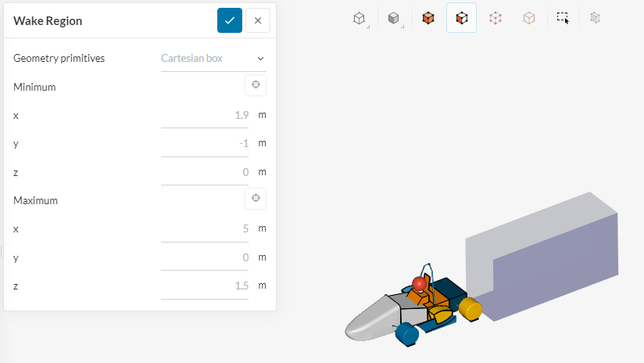Edit the Maximum x value 5
This screenshot has width=644, height=363.
coord(205,228)
